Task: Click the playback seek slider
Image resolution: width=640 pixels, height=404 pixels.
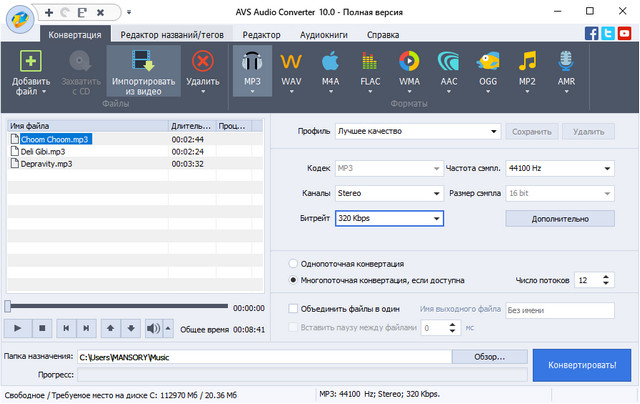Action: click(115, 307)
